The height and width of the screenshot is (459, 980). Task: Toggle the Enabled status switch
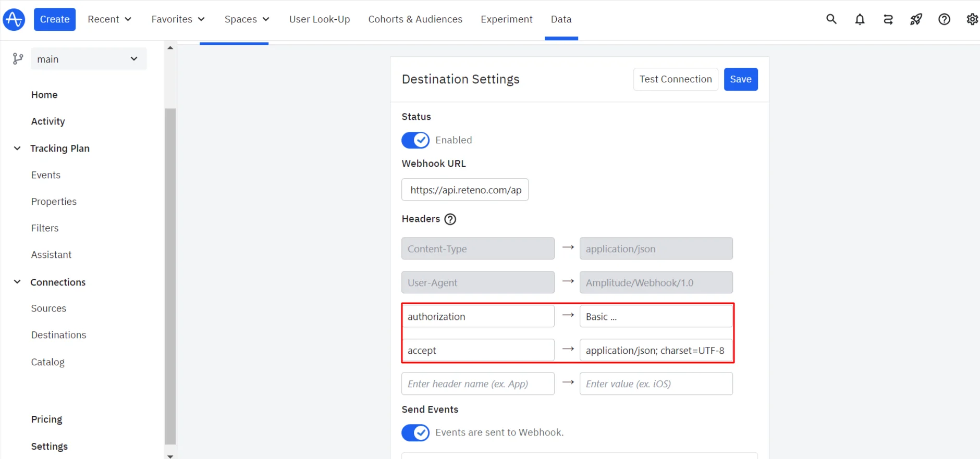click(x=415, y=140)
